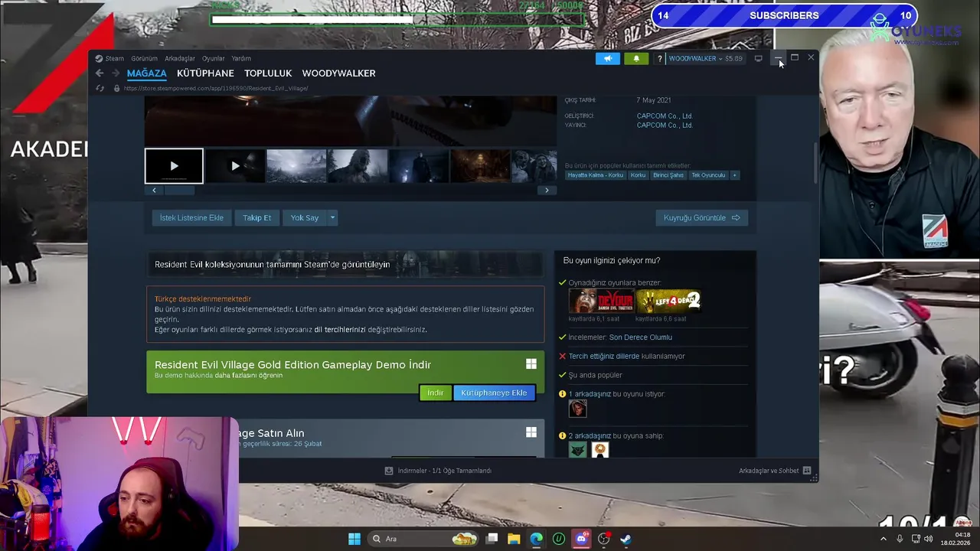Screen dimensions: 980x551
Task: Go back with the Steam back arrow
Action: pos(100,73)
